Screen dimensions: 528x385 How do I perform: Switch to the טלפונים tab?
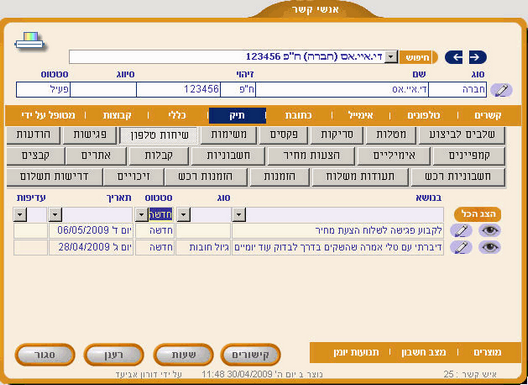point(423,116)
